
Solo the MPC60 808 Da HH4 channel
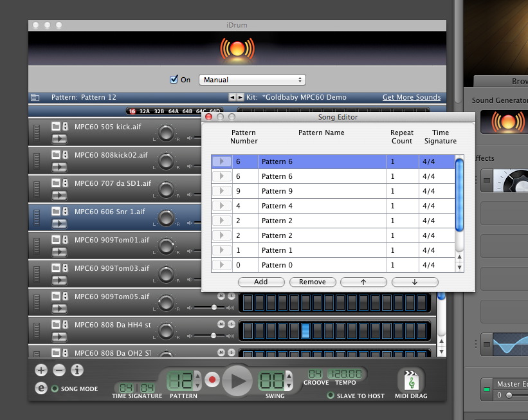230,324
